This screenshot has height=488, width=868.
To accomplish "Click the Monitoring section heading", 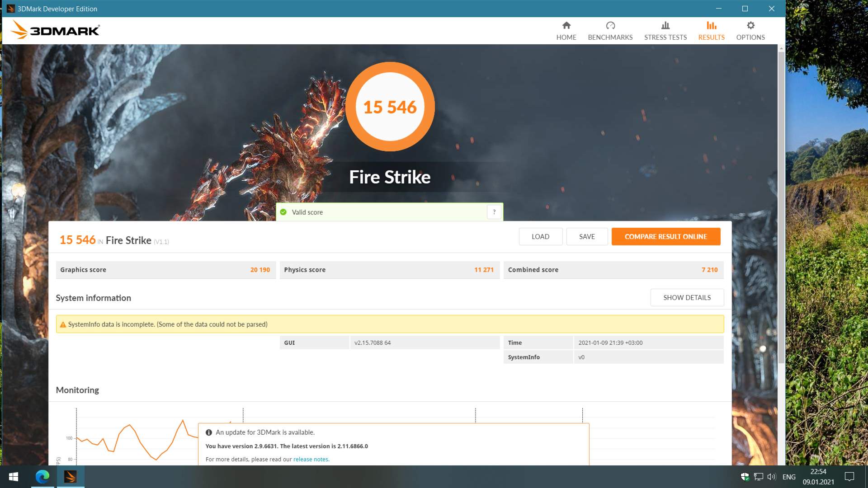I will [77, 390].
